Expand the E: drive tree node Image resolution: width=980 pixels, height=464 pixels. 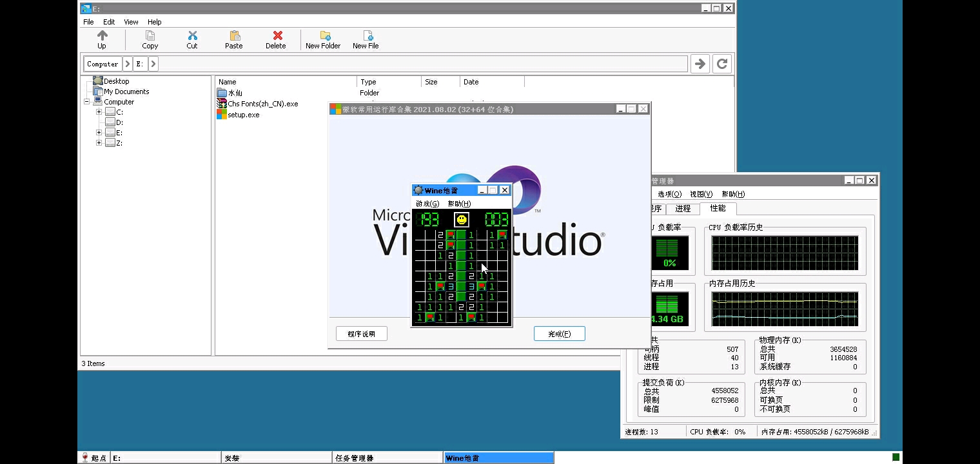tap(99, 133)
